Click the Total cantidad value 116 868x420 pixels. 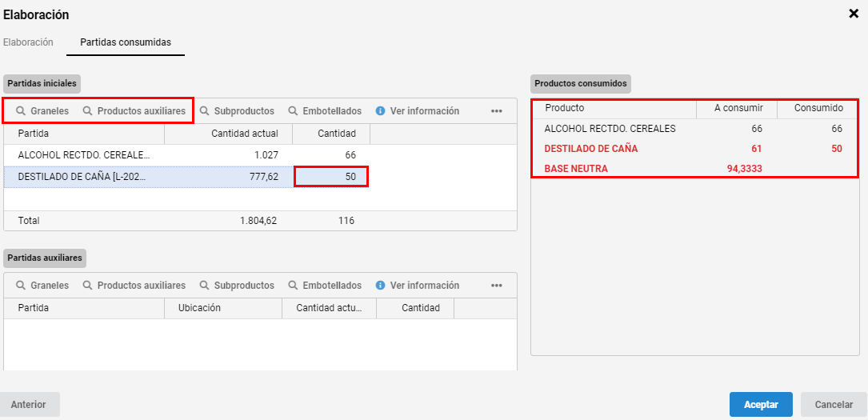click(x=346, y=220)
